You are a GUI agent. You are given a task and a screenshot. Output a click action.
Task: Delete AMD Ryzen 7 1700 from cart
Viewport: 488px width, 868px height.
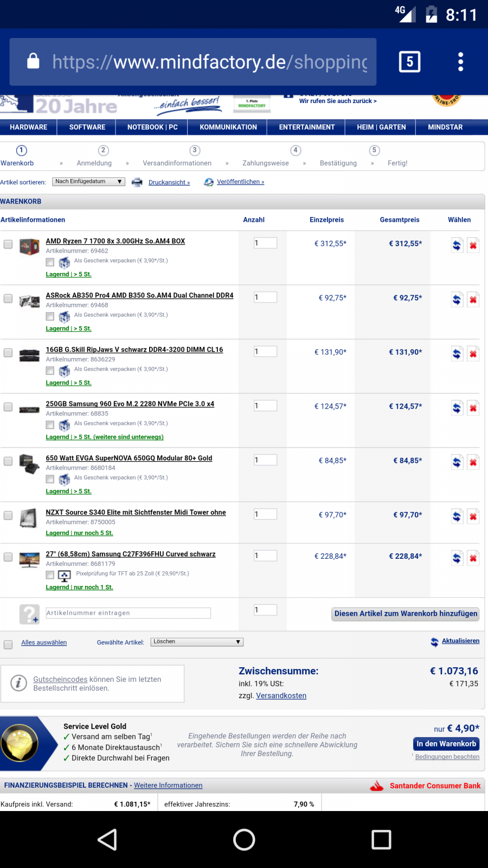473,245
